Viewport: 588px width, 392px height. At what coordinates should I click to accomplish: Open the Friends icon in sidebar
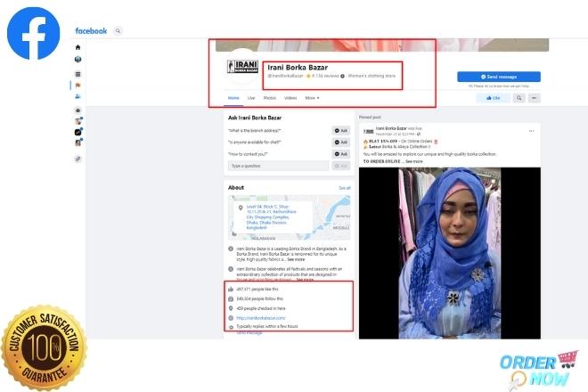[78, 96]
